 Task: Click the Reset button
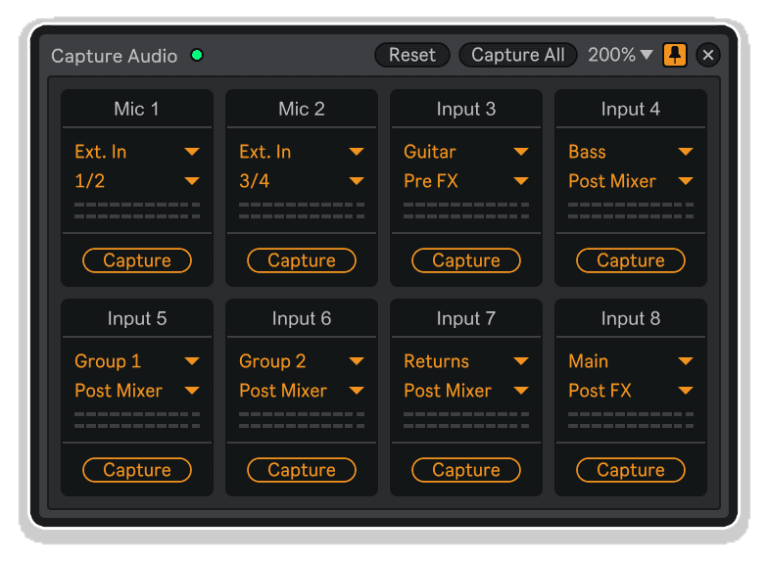coord(412,55)
